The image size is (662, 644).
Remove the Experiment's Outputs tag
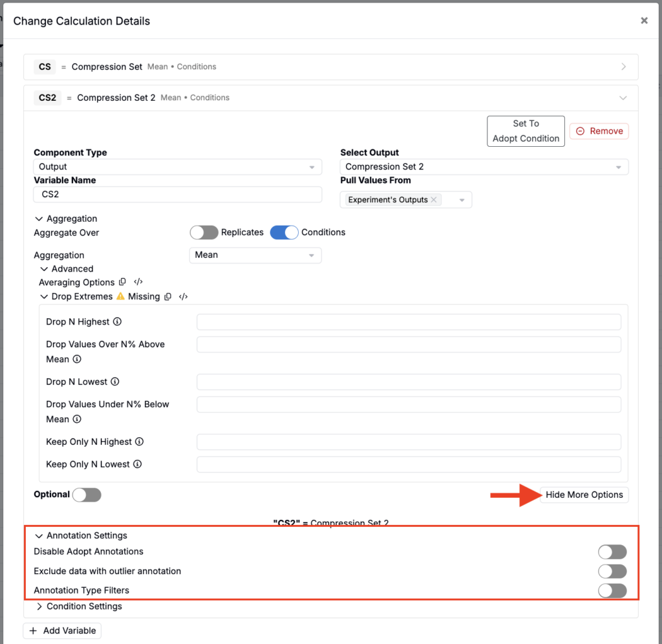[434, 200]
